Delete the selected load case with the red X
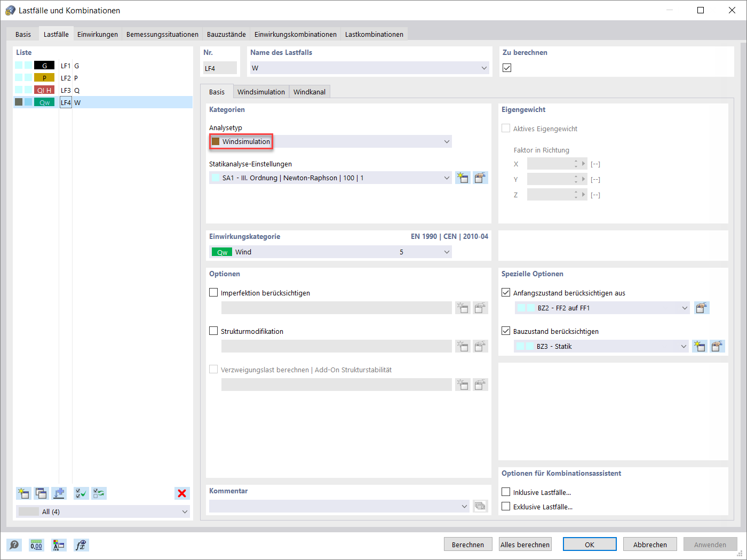 182,493
